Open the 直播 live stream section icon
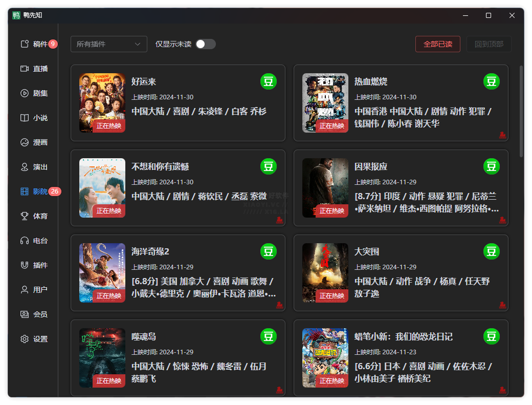The width and height of the screenshot is (532, 405). click(25, 69)
